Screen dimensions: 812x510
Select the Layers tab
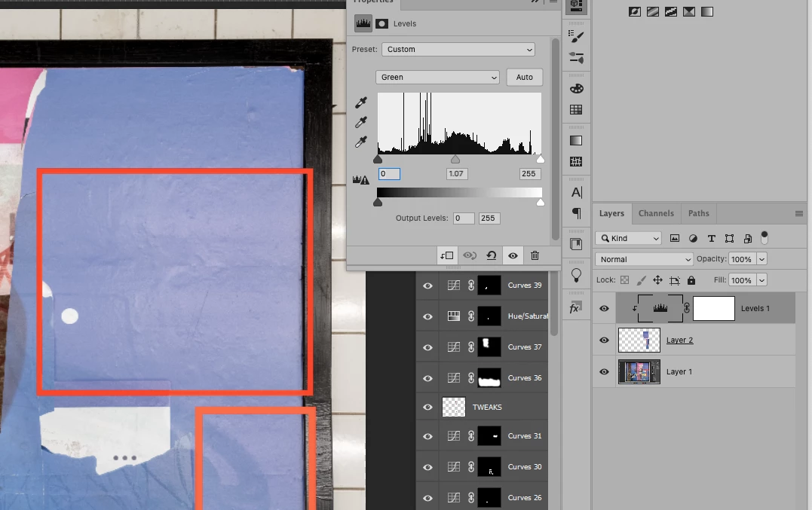coord(611,213)
